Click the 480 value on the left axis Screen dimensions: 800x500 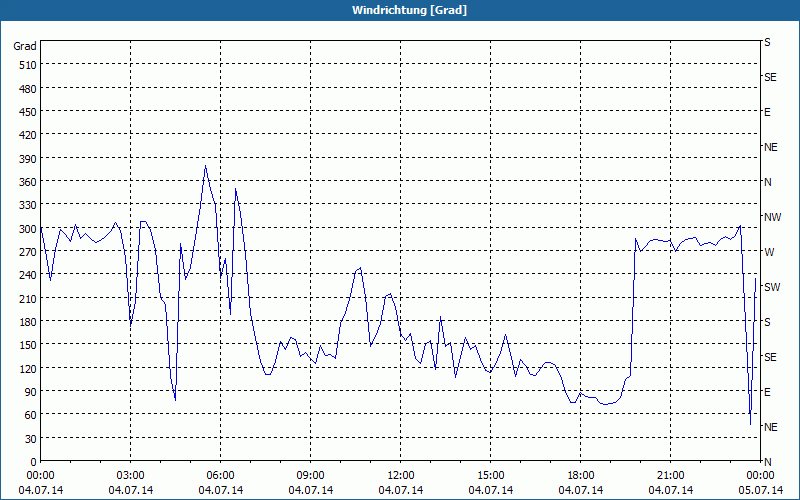28,89
